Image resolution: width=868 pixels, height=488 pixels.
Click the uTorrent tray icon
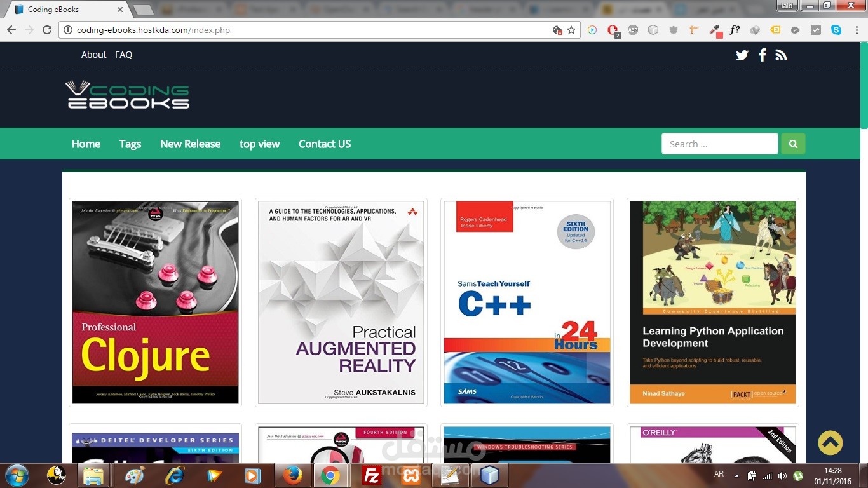pos(798,475)
